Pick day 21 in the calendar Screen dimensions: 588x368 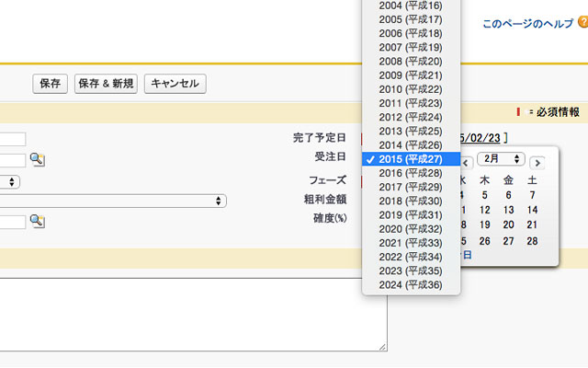(x=532, y=224)
